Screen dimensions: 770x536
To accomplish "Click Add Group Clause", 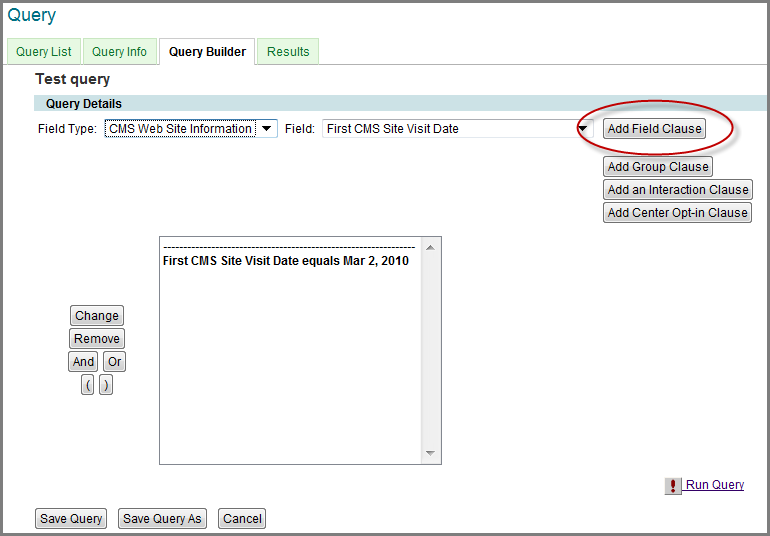I will pos(658,167).
